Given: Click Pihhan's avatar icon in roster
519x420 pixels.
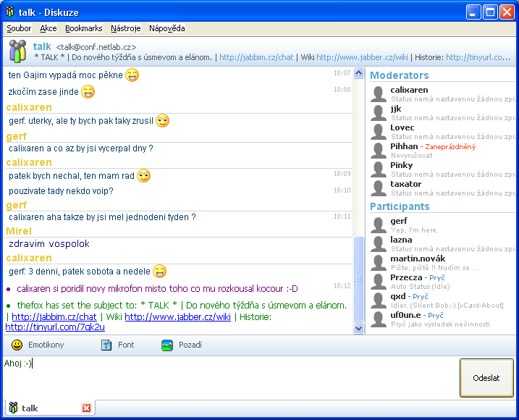Looking at the screenshot, I should pos(378,150).
